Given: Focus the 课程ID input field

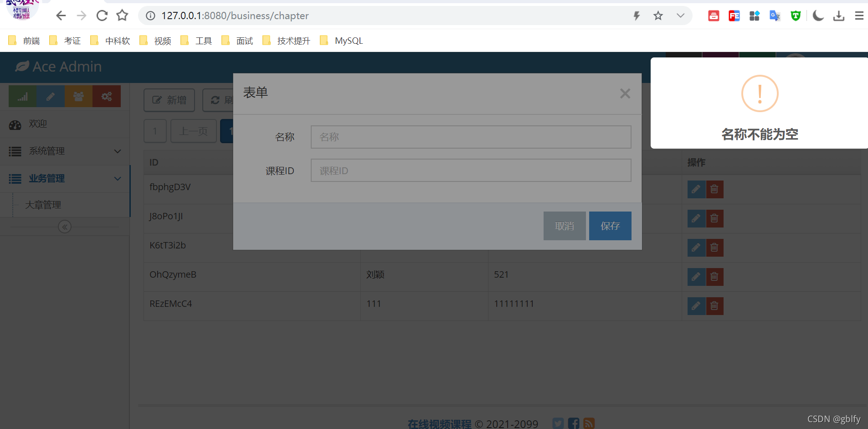Looking at the screenshot, I should (470, 170).
